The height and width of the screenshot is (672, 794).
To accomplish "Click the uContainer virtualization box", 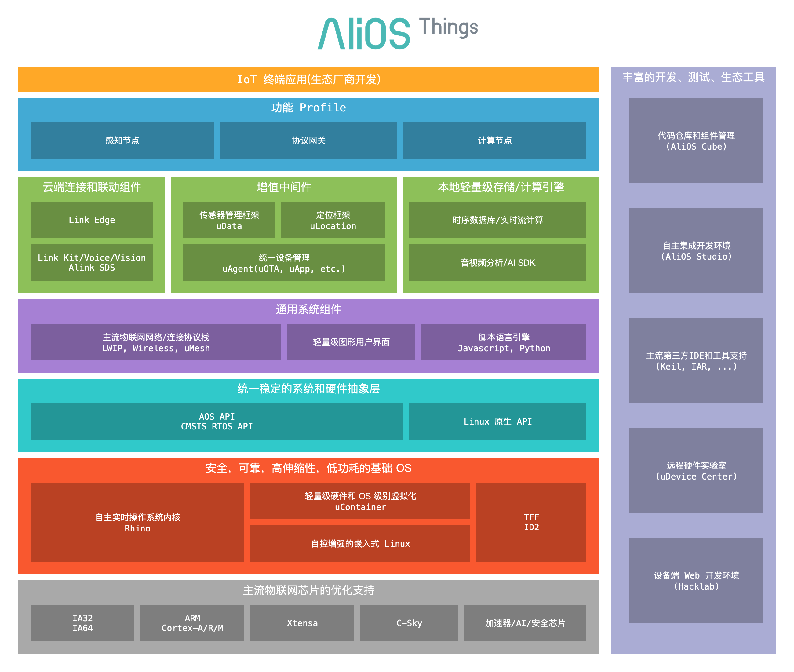I will tap(360, 501).
